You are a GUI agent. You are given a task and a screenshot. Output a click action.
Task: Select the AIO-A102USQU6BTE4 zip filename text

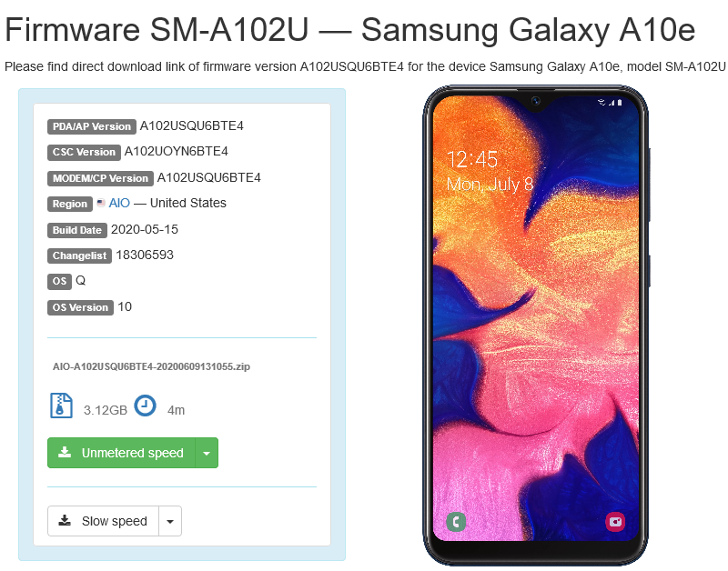point(151,366)
